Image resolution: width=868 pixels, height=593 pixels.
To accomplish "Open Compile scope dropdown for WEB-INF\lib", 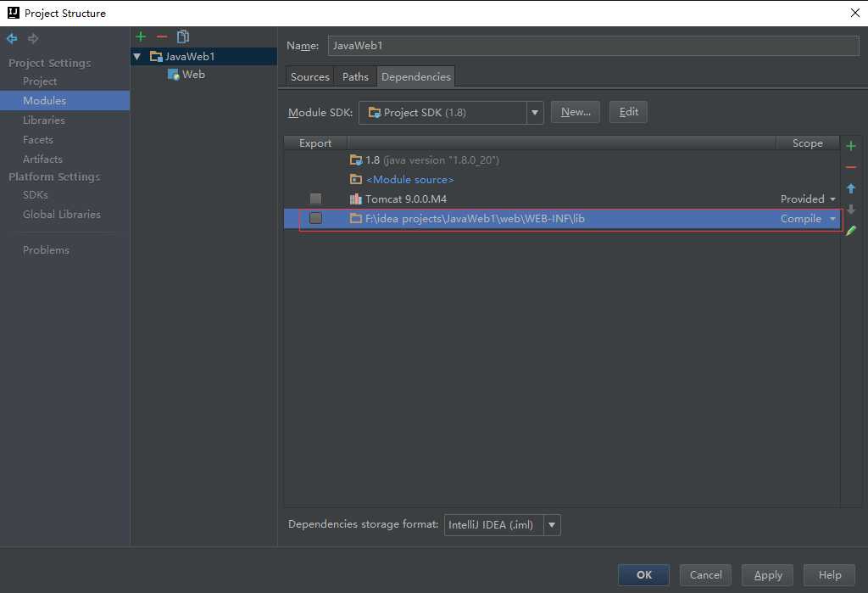I will (832, 219).
